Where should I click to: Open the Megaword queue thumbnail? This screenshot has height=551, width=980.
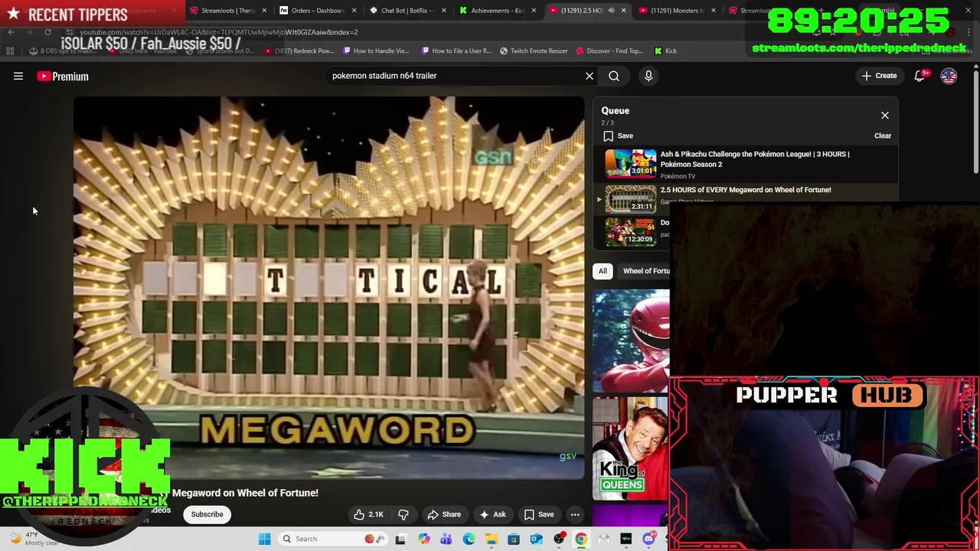[x=630, y=198]
